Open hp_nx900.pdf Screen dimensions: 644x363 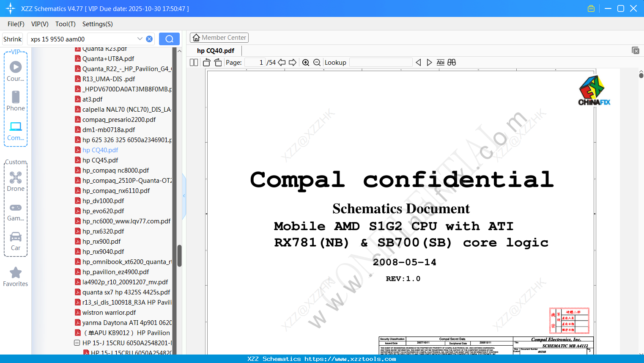(101, 242)
